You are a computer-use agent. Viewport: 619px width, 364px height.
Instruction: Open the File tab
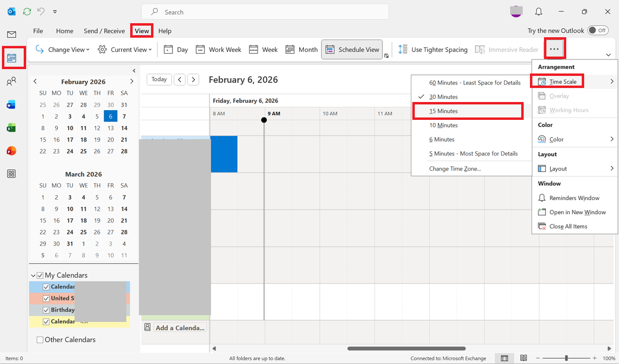[38, 31]
